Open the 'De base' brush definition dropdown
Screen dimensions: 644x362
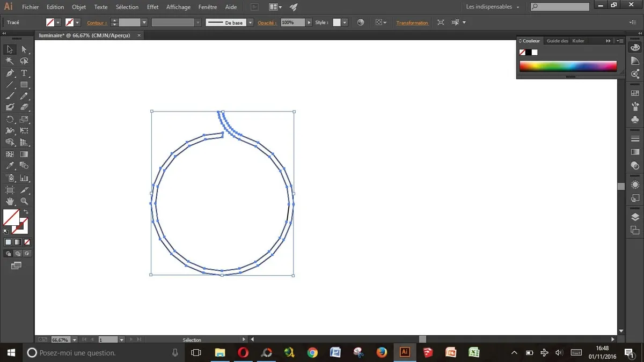(251, 23)
